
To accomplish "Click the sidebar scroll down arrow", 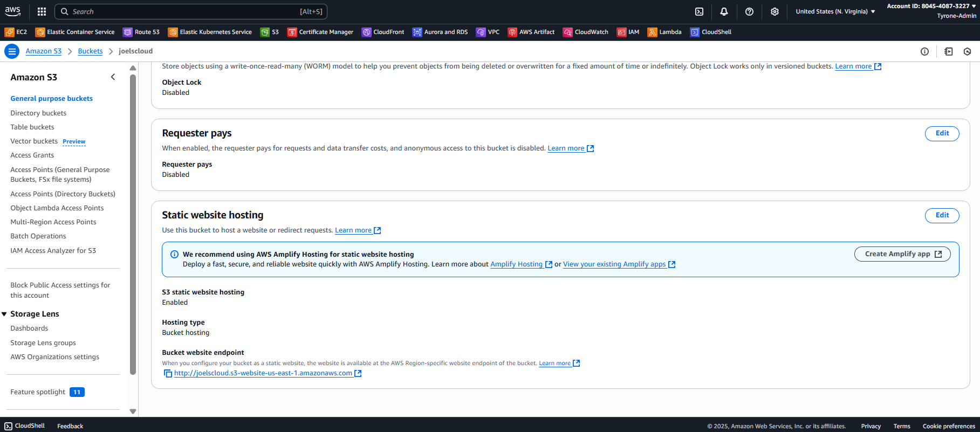I will 133,411.
